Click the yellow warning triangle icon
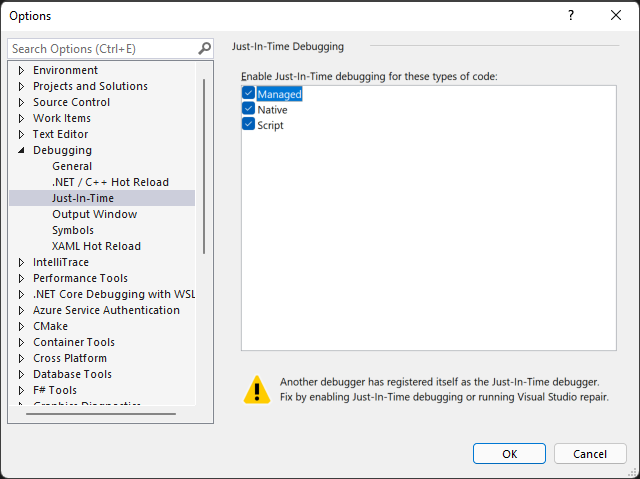640x479 pixels. click(x=257, y=389)
